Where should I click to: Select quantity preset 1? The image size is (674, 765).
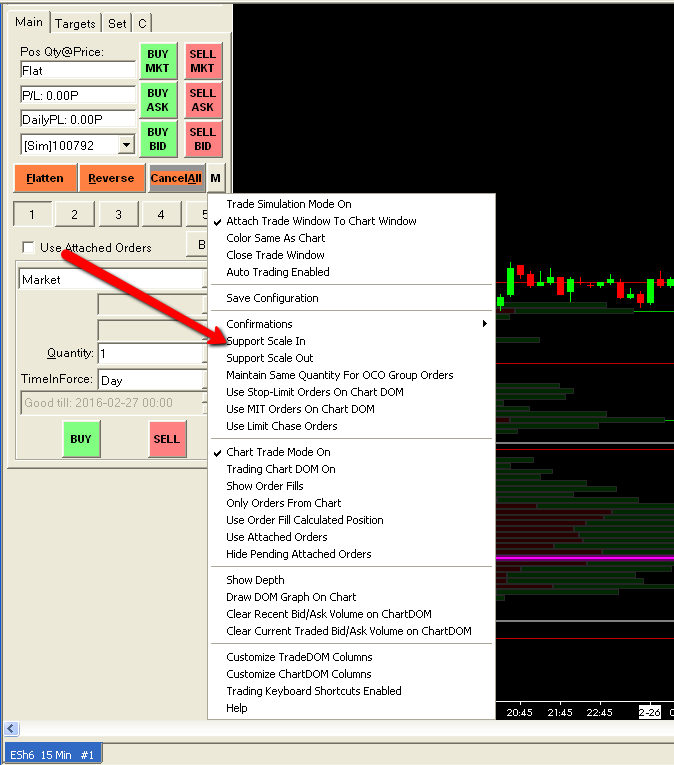pos(32,214)
